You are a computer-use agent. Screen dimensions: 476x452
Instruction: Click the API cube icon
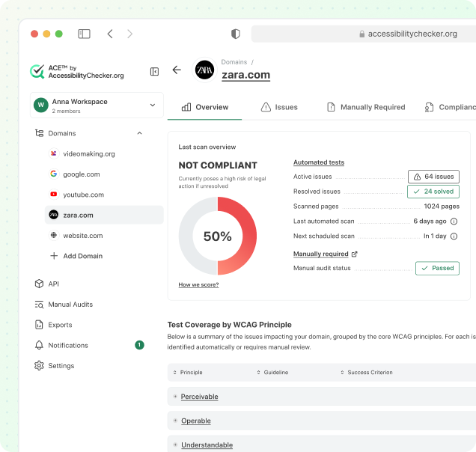[x=39, y=284]
